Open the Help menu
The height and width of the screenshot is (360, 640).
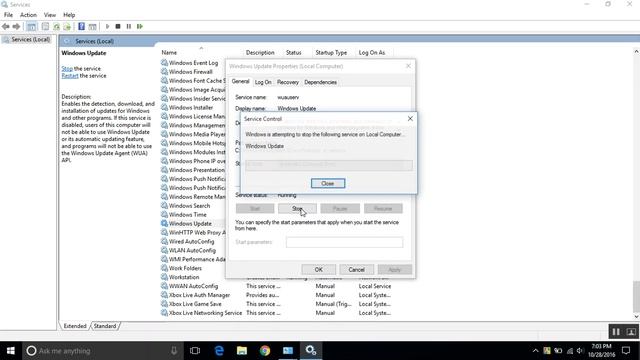point(69,15)
